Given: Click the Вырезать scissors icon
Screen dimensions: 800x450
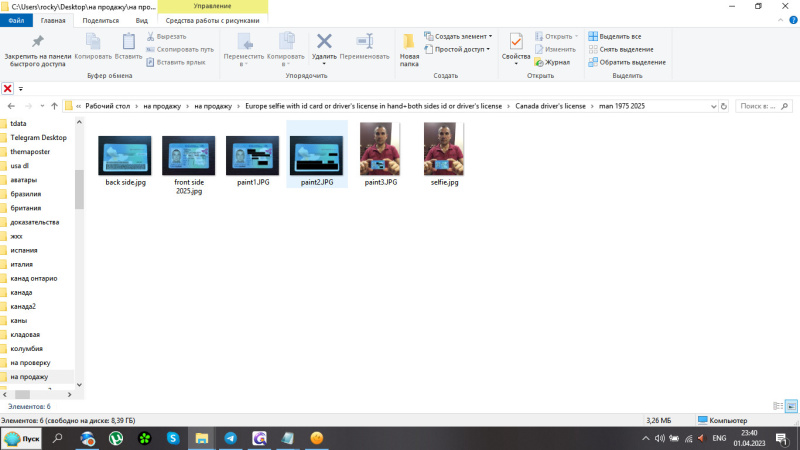Looking at the screenshot, I should (150, 36).
